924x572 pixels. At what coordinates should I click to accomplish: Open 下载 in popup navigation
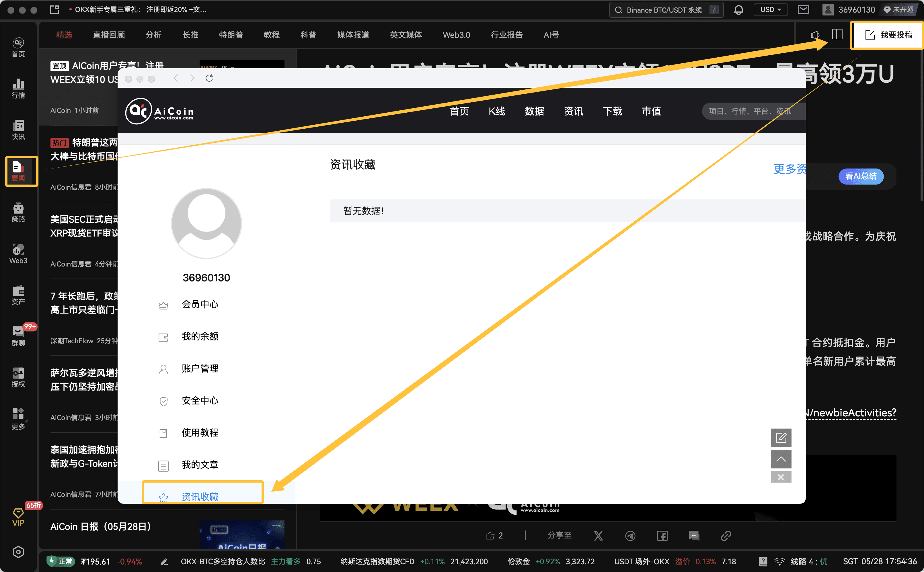[x=612, y=111]
